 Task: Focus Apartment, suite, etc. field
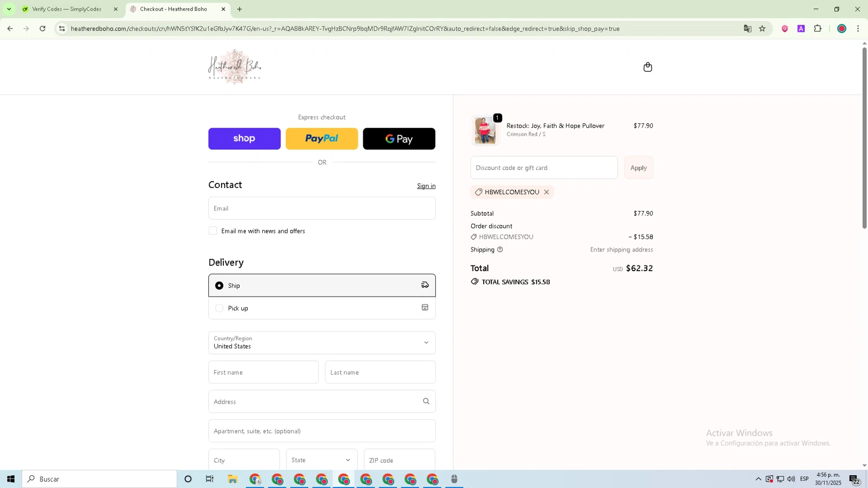(322, 431)
